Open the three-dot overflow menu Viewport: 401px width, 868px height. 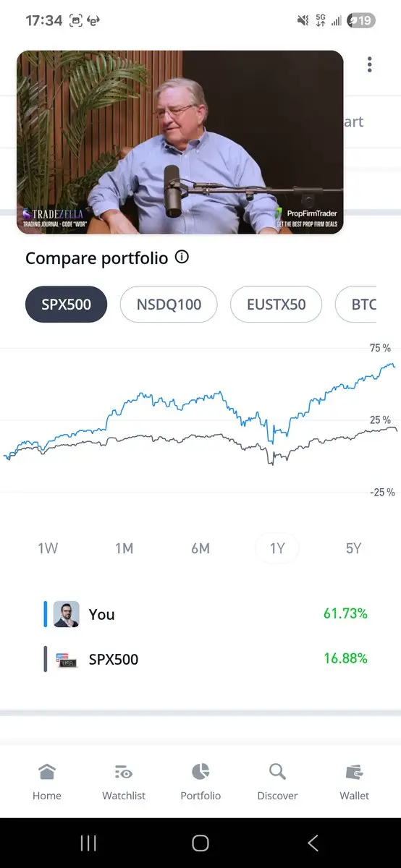pos(369,64)
